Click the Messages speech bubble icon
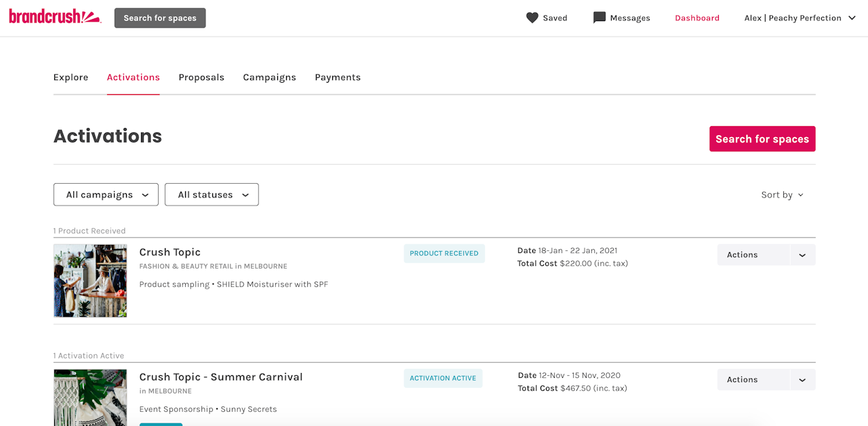This screenshot has width=868, height=426. tap(599, 18)
